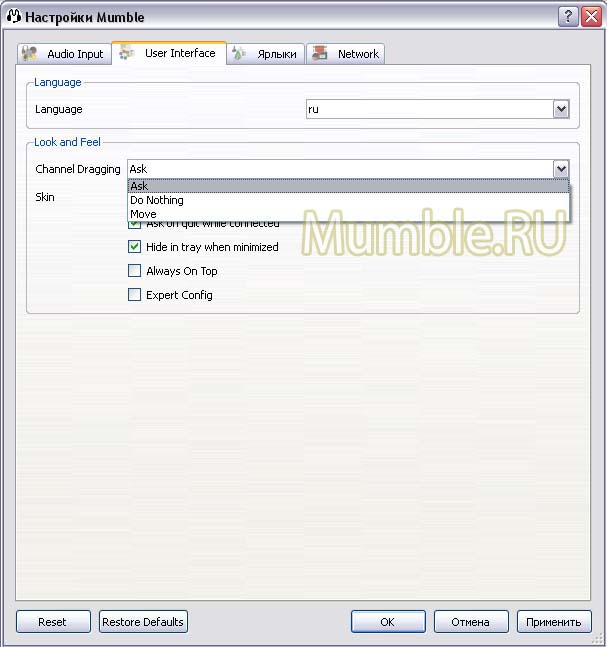Screen dimensions: 607x647
Task: Click the Применить button
Action: click(x=554, y=622)
